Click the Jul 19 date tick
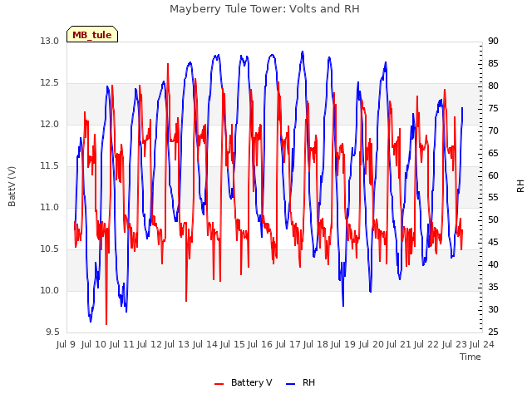This screenshot has height=399, width=532. pyautogui.click(x=342, y=344)
